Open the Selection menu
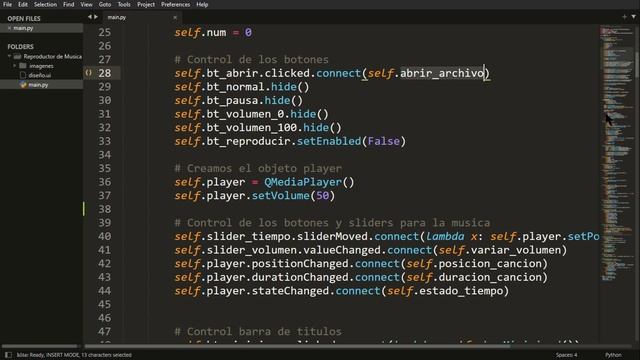The width and height of the screenshot is (640, 360). tap(45, 4)
